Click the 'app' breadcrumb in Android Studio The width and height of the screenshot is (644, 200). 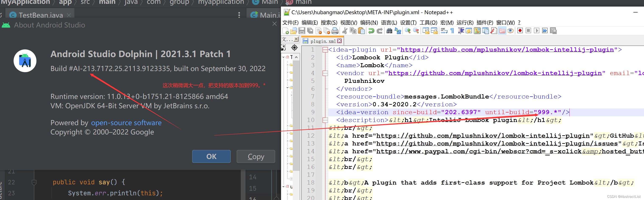tap(65, 3)
